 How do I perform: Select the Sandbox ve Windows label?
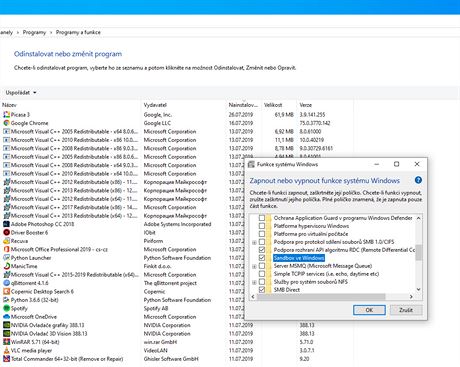pos(299,258)
